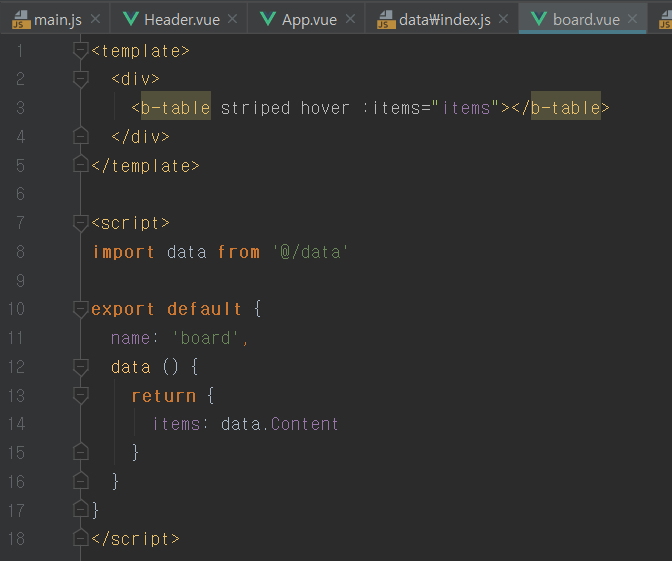Switch to the App.vue tab
The image size is (672, 561).
[x=306, y=19]
